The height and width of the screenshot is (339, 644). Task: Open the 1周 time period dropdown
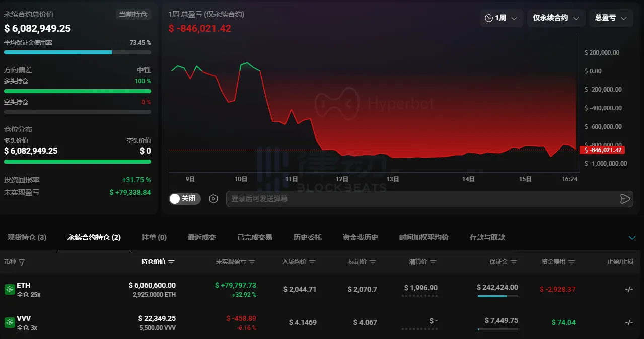(x=502, y=18)
